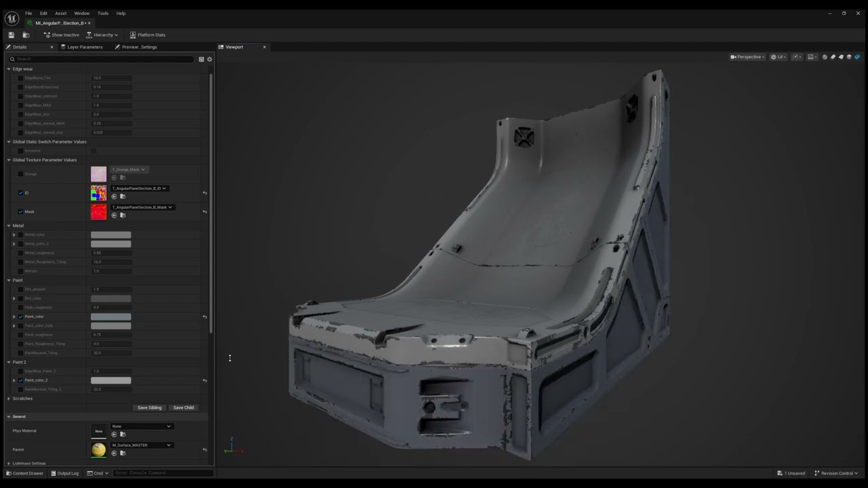
Task: Uncheck the Paint_color_2 parameter override
Action: point(20,380)
